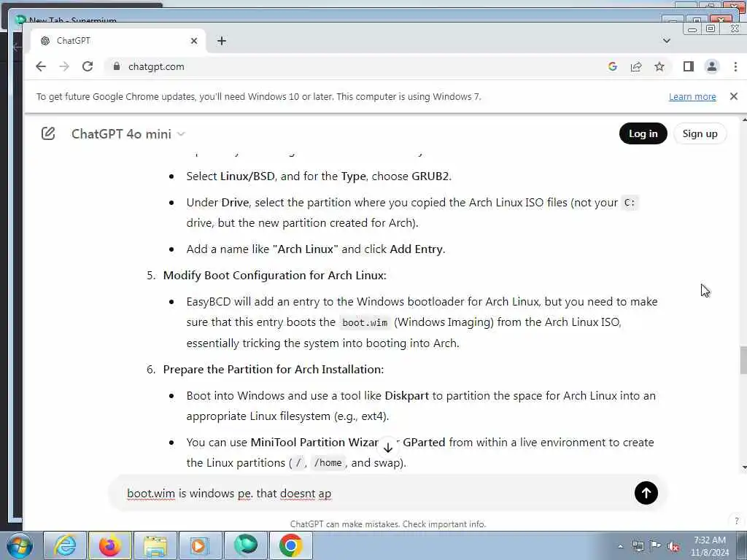Switch to Firefox in the taskbar
Viewport: 747px width, 560px height.
[110, 545]
